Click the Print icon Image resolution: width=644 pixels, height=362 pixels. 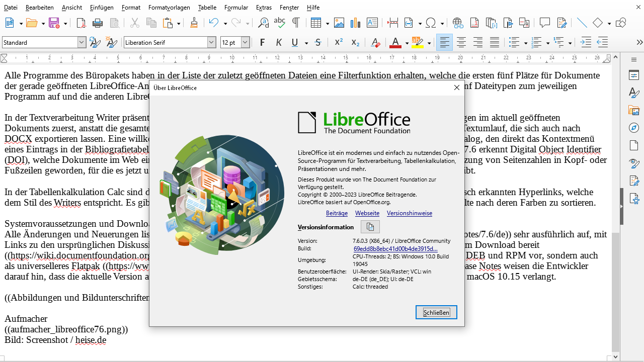pyautogui.click(x=98, y=23)
